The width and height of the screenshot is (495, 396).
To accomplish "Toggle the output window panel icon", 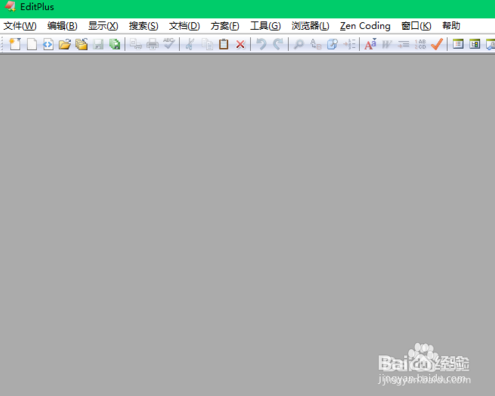I will point(475,44).
